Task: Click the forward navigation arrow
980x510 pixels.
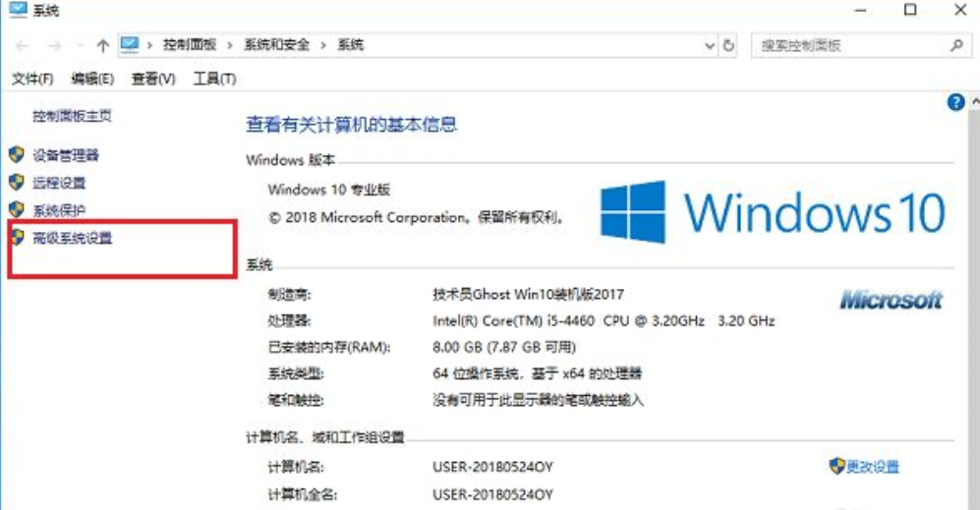Action: [x=55, y=45]
